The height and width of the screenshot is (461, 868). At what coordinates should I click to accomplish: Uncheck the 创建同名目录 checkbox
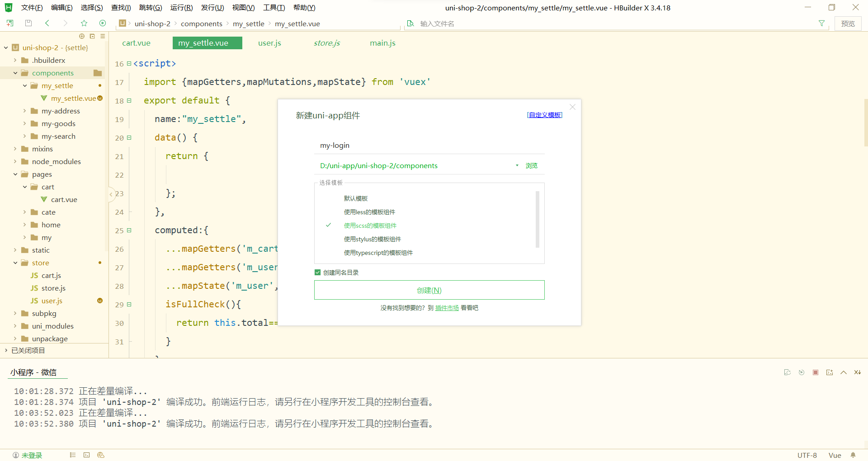tap(317, 272)
